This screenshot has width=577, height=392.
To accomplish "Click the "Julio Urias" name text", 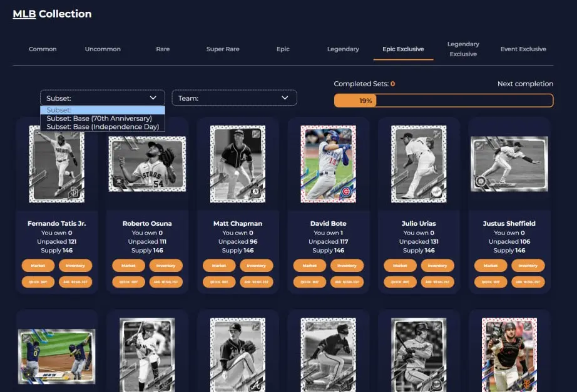I will (x=419, y=223).
